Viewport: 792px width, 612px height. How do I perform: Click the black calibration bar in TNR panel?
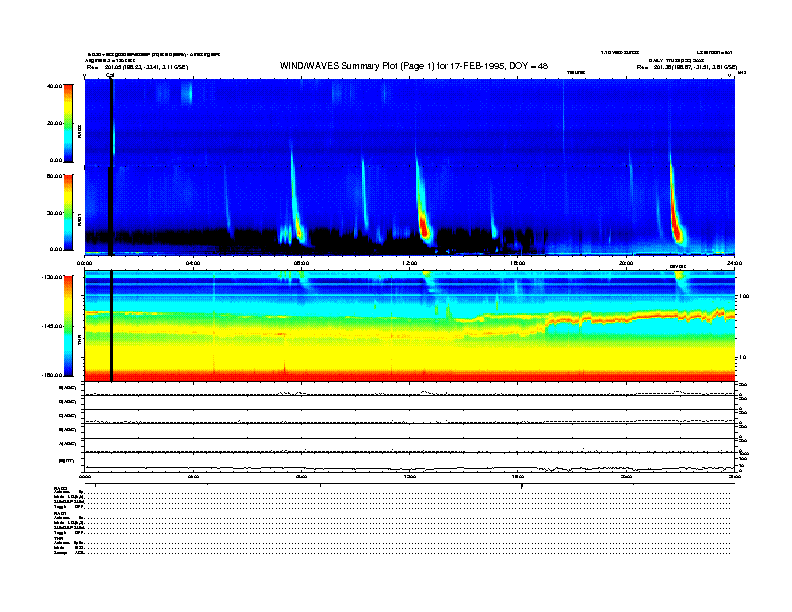pos(111,326)
